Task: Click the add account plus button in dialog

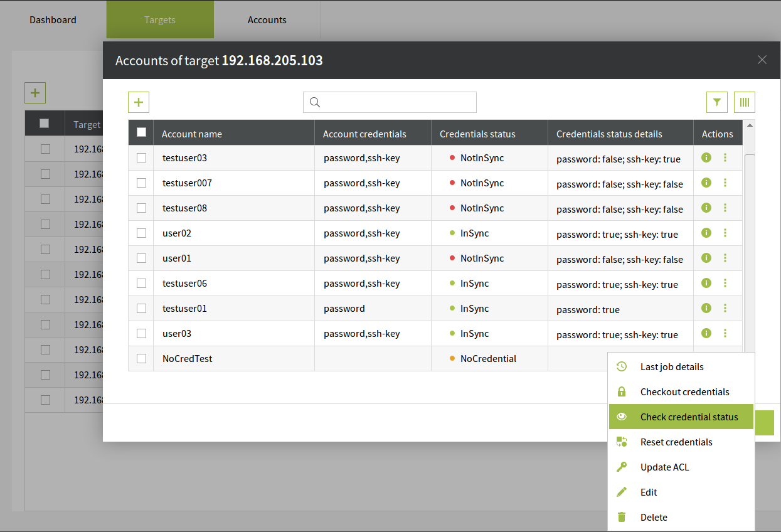Action: click(139, 102)
